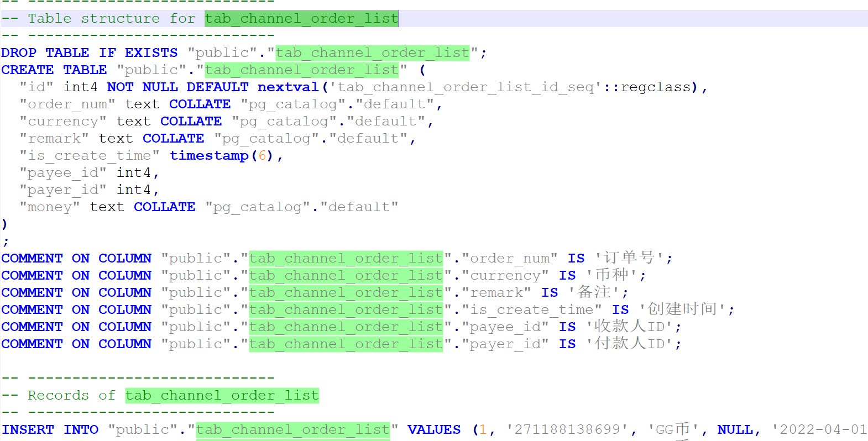This screenshot has height=441, width=868.
Task: Click the DROP keyword
Action: (x=19, y=53)
